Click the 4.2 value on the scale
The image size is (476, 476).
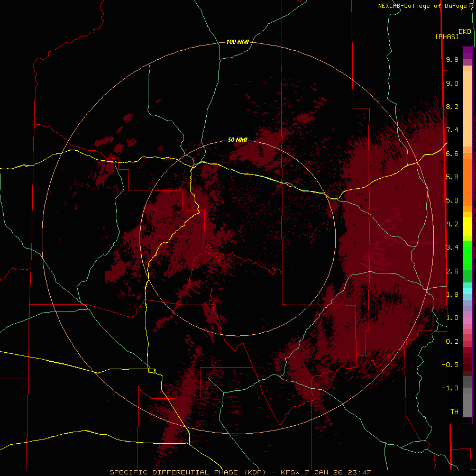[x=452, y=224]
